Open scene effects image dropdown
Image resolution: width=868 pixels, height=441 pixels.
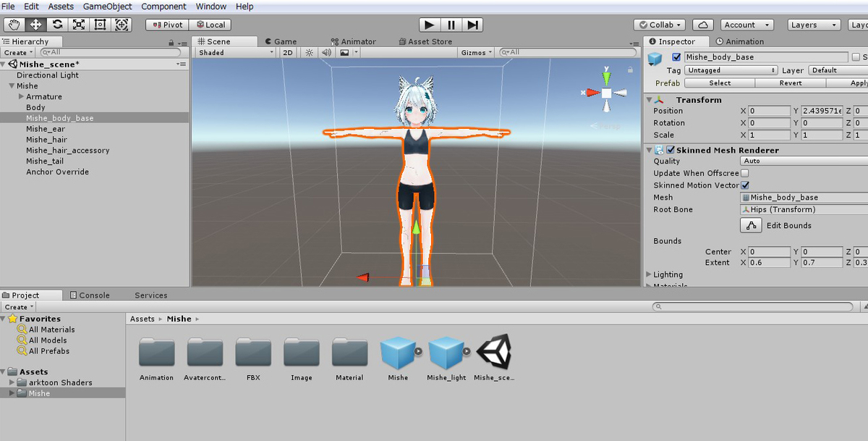pos(348,52)
